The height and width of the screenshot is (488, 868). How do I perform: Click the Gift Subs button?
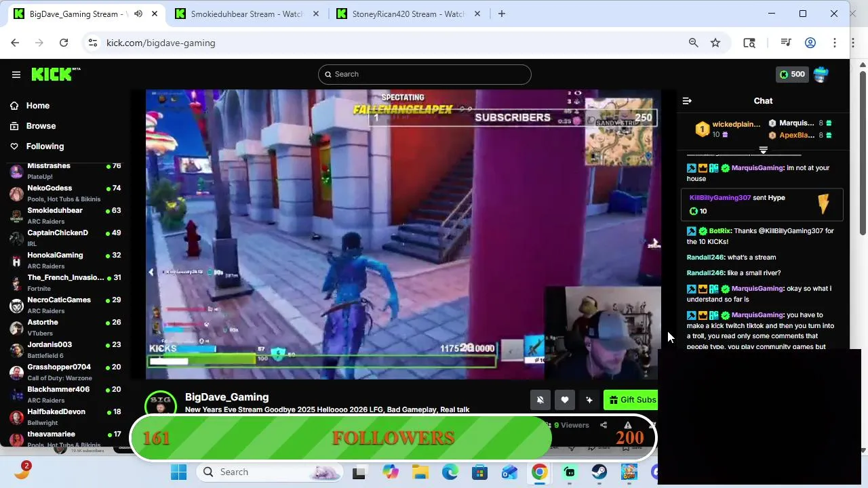point(631,400)
